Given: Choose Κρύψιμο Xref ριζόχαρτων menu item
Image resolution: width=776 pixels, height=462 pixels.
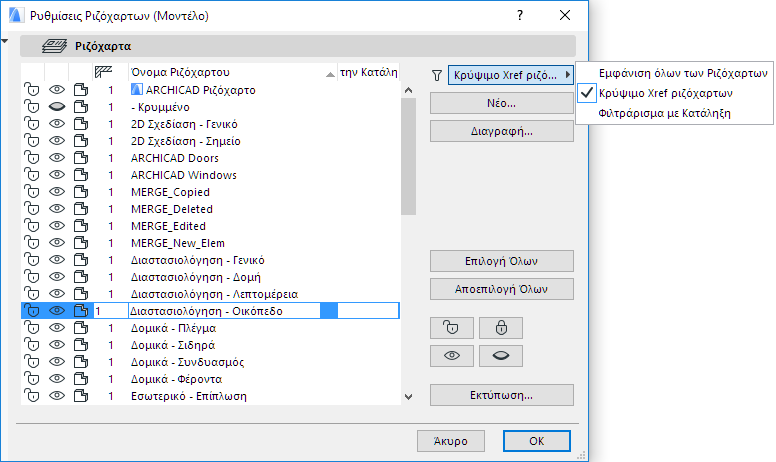Looking at the screenshot, I should [666, 93].
